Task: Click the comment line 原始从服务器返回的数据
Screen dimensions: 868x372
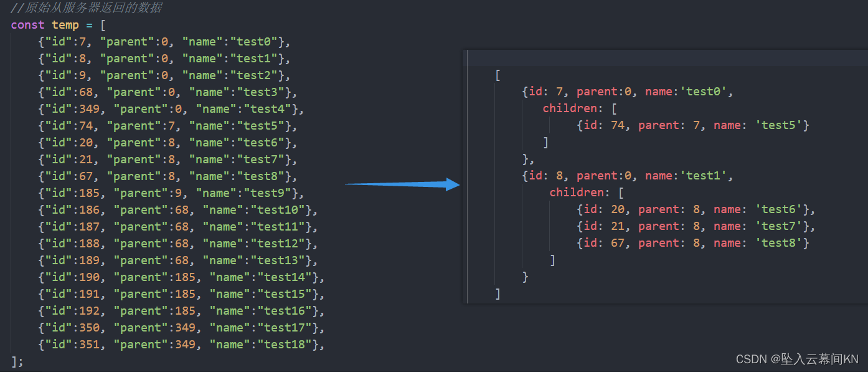Action: coord(87,8)
